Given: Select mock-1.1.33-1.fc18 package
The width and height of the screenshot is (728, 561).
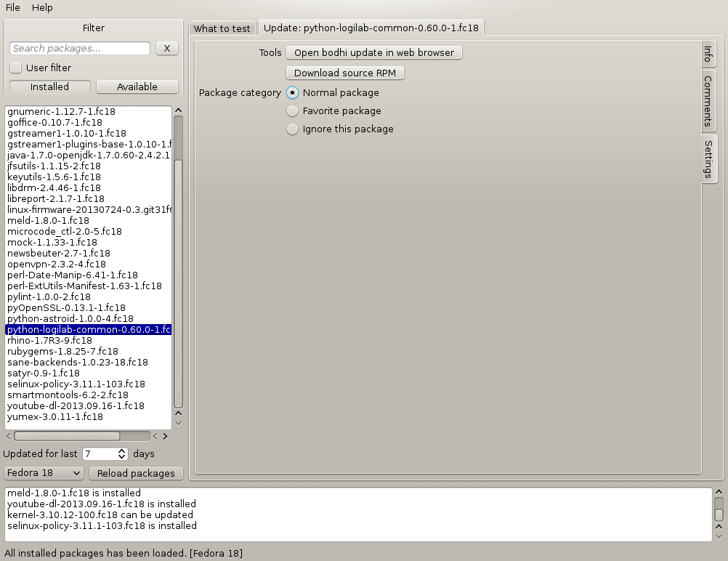Looking at the screenshot, I should pyautogui.click(x=88, y=243).
